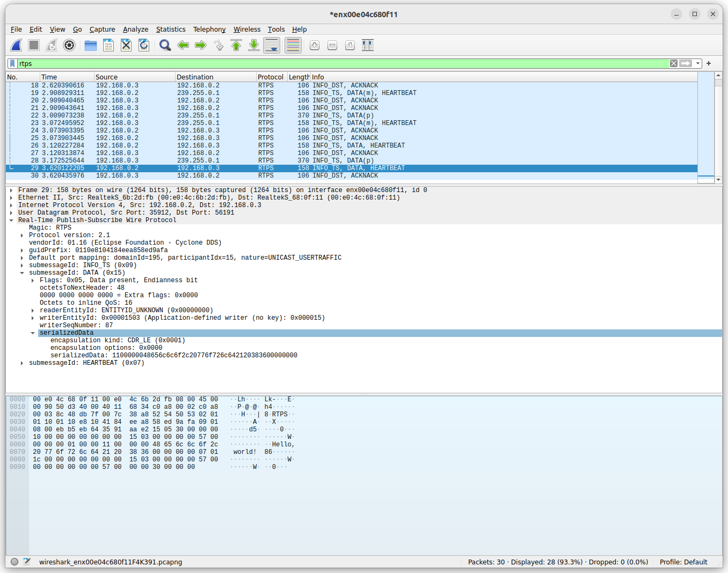The height and width of the screenshot is (573, 728).
Task: Open the Capture menu
Action: [102, 30]
